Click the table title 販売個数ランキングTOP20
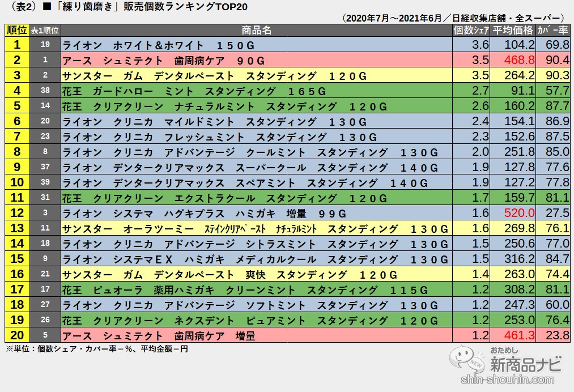The width and height of the screenshot is (574, 392). click(186, 7)
